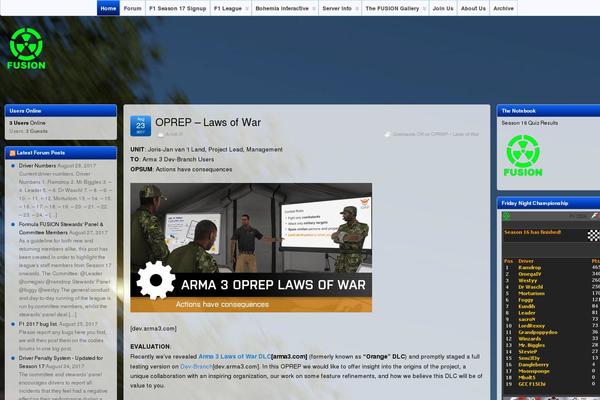Click the RSS icon beside Latest Forum Posts
This screenshot has height=400, width=600.
[x=12, y=153]
